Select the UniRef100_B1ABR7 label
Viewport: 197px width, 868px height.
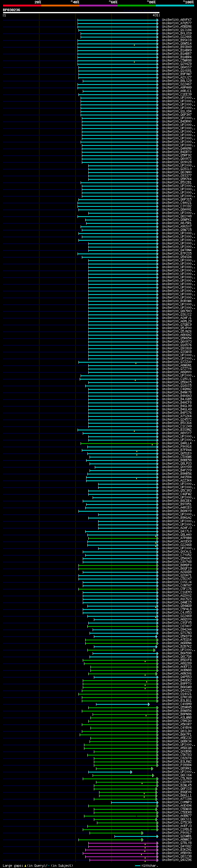177,54
